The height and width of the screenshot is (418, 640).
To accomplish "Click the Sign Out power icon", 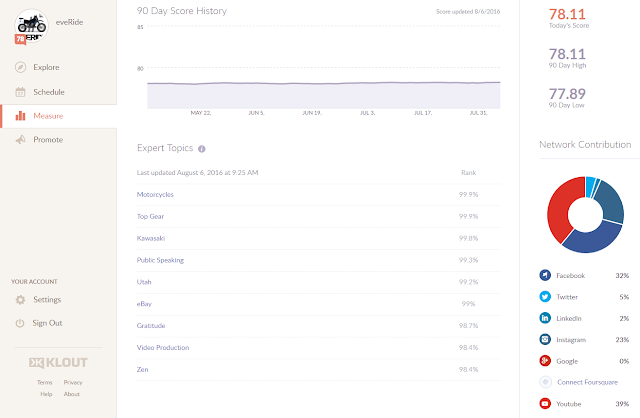I will point(20,323).
